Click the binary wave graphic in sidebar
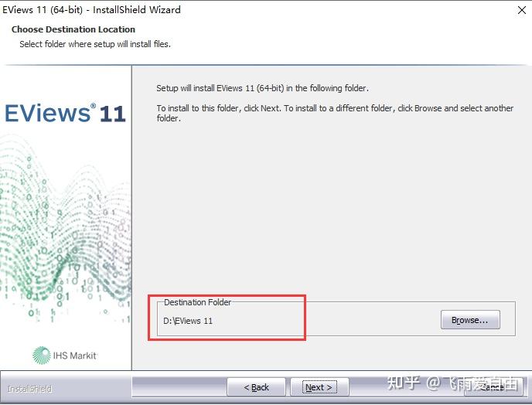 click(65, 230)
